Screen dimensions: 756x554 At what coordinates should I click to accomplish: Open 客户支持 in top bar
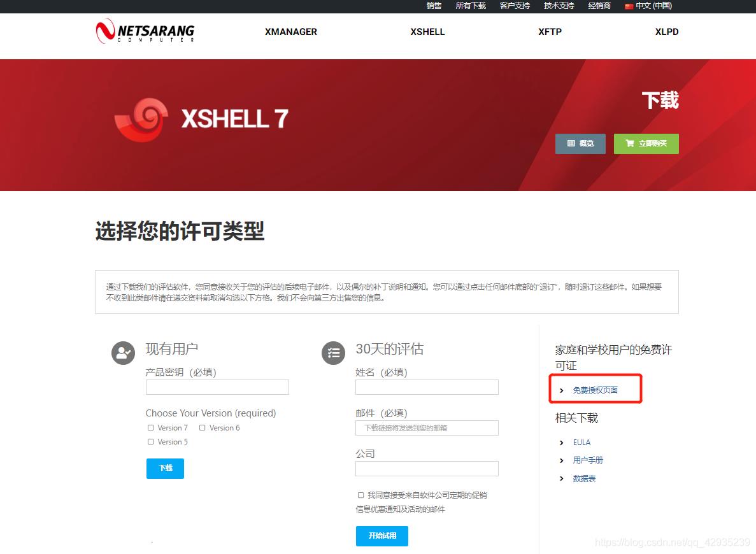coord(515,6)
